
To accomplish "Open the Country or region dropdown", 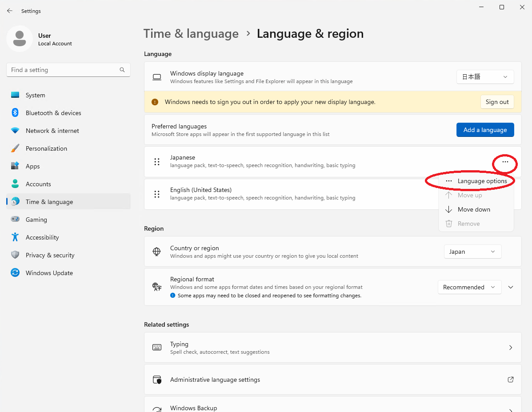I will 472,252.
